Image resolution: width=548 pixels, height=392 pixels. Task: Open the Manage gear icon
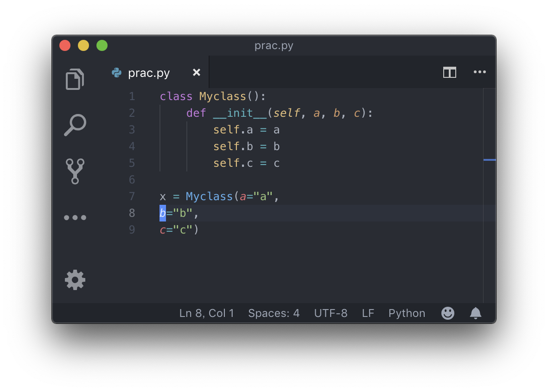click(75, 280)
